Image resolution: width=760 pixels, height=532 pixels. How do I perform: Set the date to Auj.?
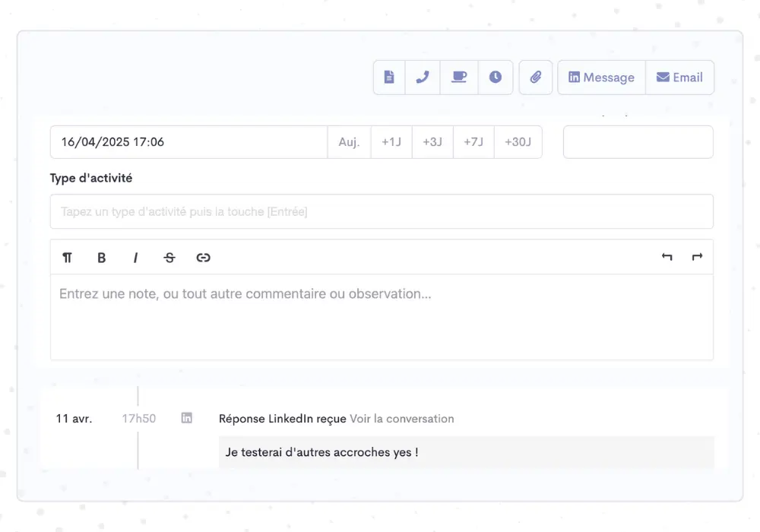[x=350, y=142]
